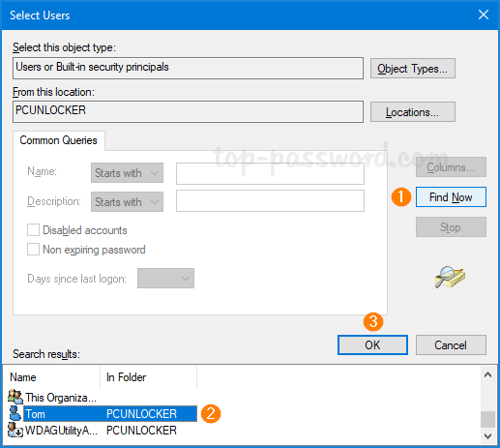Click the Name column header
The width and height of the screenshot is (500, 448).
point(51,377)
